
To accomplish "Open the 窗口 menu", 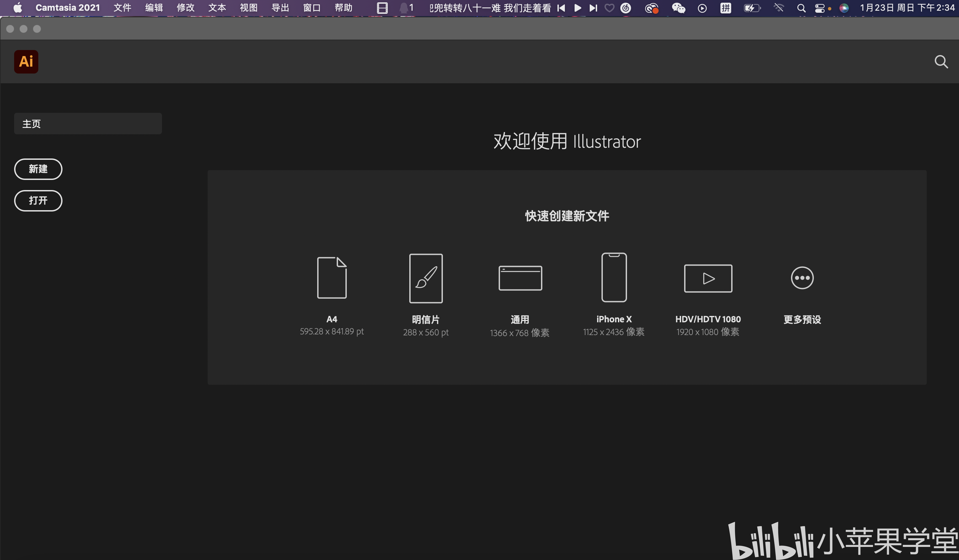I will tap(312, 8).
